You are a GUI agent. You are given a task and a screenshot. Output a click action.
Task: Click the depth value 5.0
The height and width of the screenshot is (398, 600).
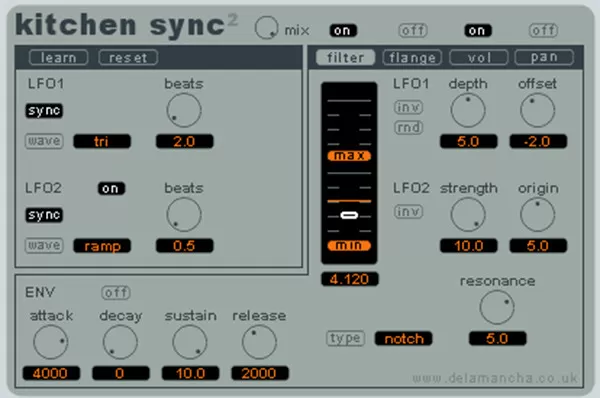[x=469, y=141]
